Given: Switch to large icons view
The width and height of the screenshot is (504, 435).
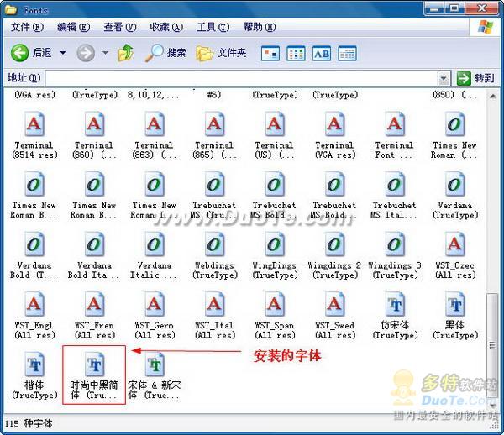Looking at the screenshot, I should coord(270,54).
